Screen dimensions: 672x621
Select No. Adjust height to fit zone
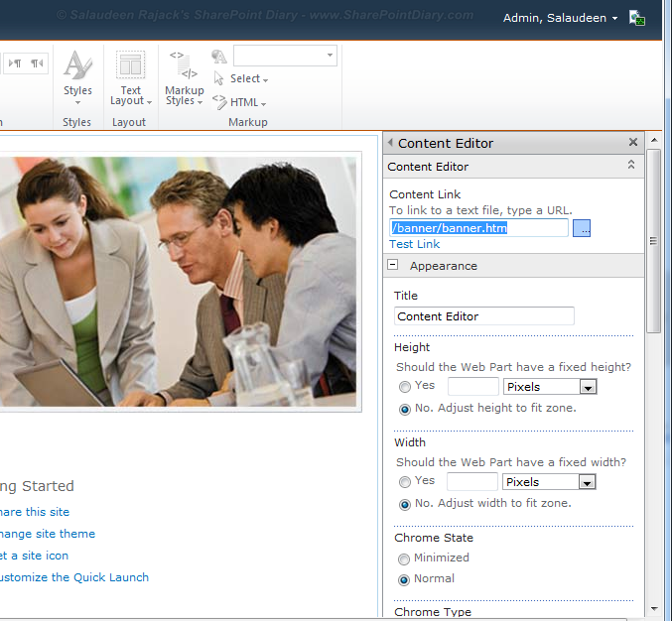(405, 410)
